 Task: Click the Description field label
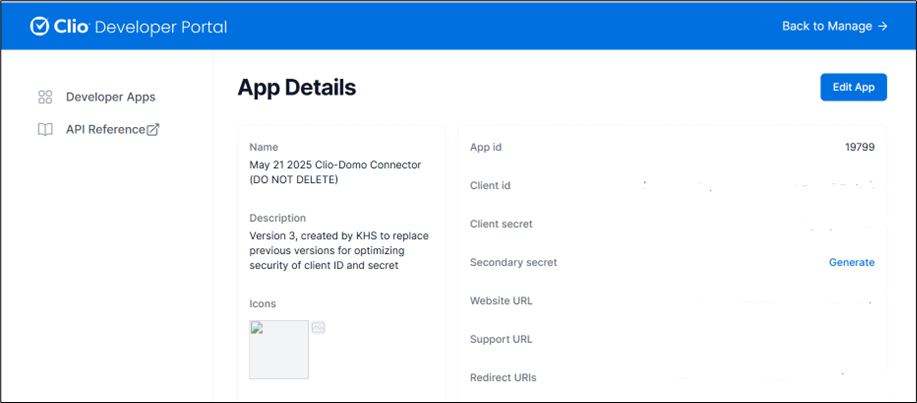click(277, 218)
